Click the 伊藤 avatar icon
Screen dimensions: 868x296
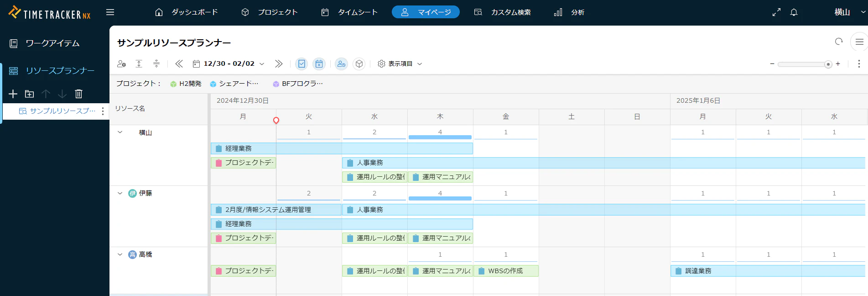click(132, 193)
